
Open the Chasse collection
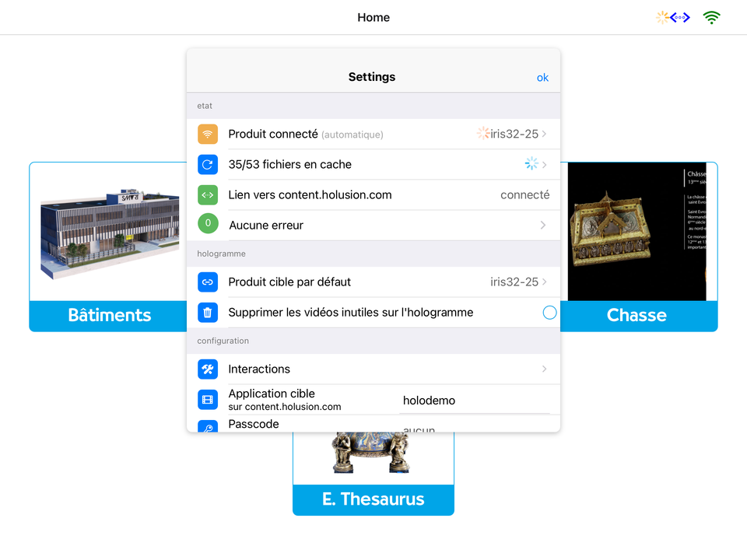637,316
